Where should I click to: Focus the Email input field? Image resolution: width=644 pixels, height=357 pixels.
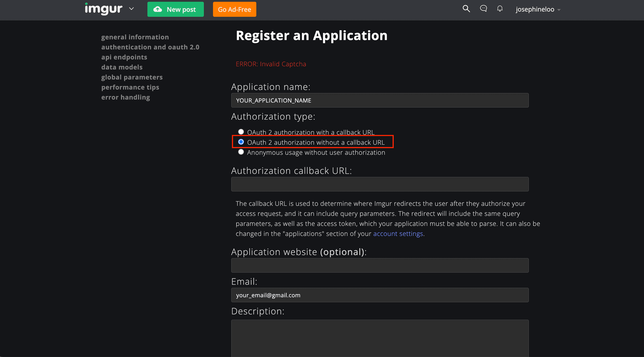point(380,295)
